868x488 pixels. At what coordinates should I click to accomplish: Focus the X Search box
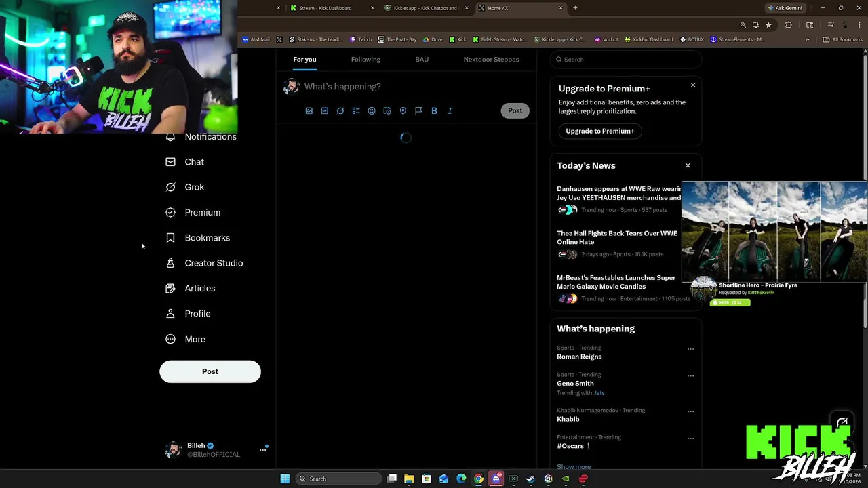tap(625, 60)
